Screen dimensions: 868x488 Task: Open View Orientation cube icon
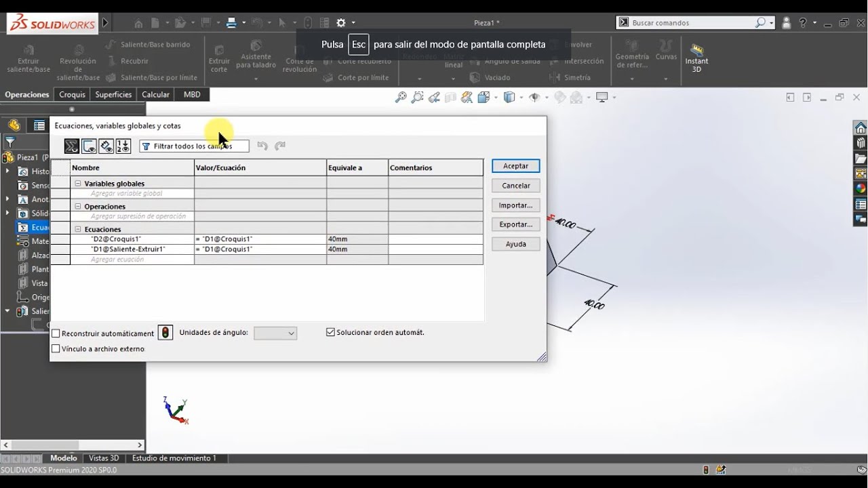(x=484, y=98)
